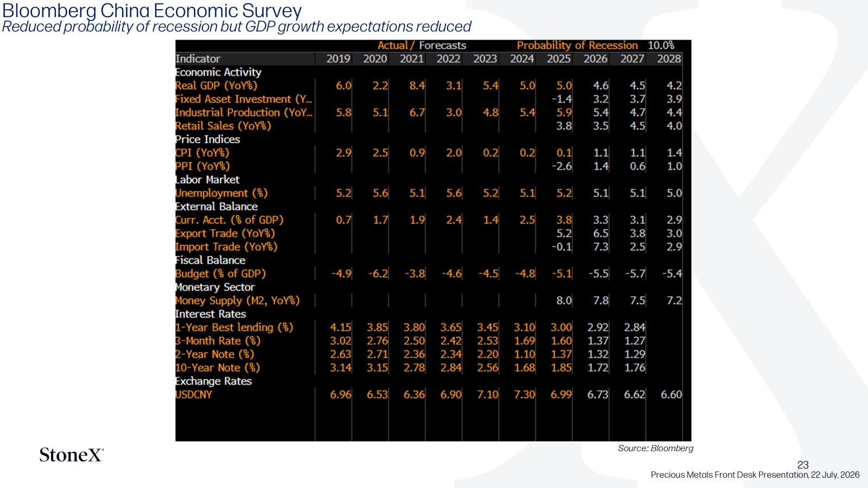Select the Money Supply (M2, YoY%) row
Viewport: 868px width, 488px height.
429,300
